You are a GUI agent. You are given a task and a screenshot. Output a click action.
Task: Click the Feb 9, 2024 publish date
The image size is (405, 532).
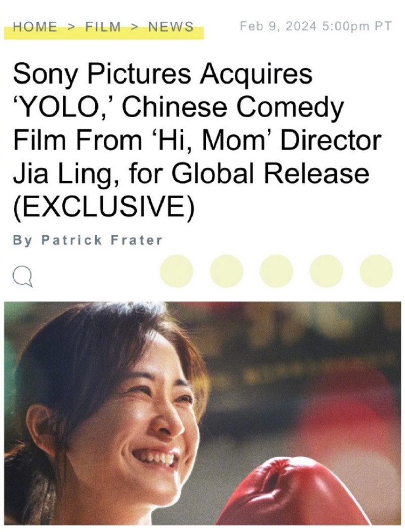277,26
